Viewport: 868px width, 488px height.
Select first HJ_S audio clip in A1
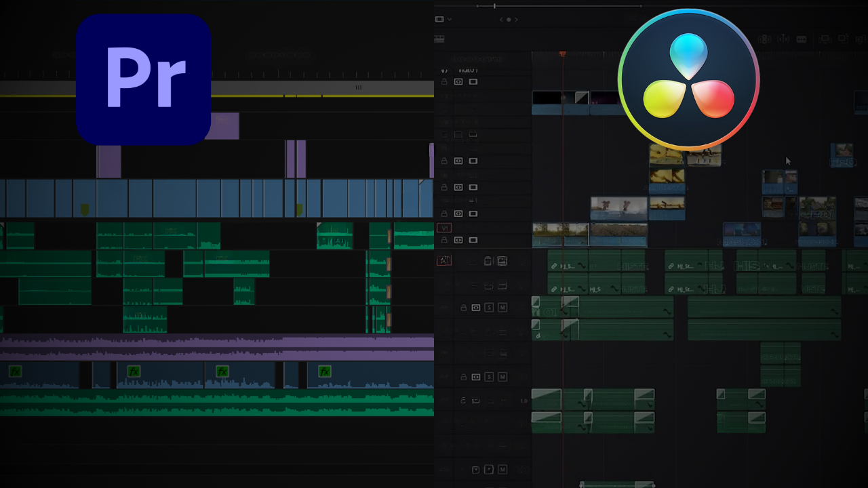tap(568, 261)
